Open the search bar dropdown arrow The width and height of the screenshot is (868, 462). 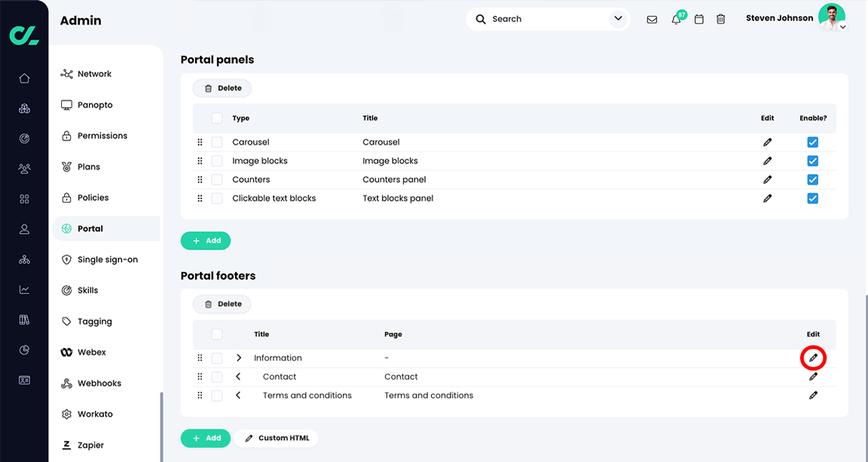[617, 19]
